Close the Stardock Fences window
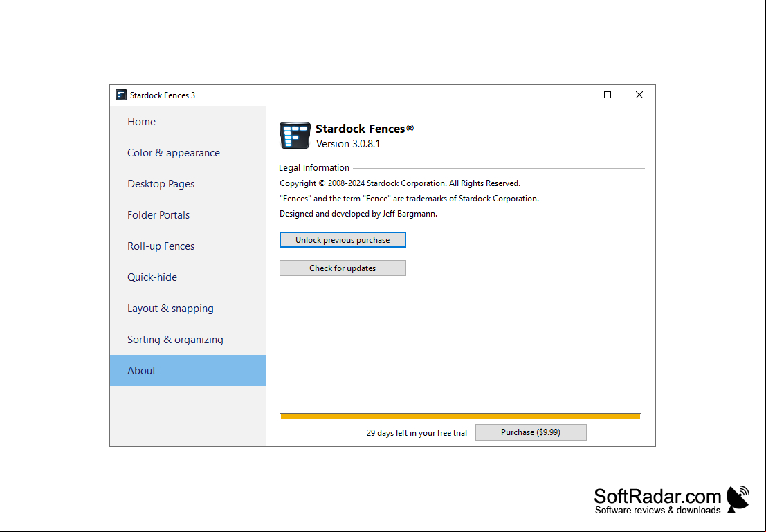The height and width of the screenshot is (532, 766). [639, 95]
